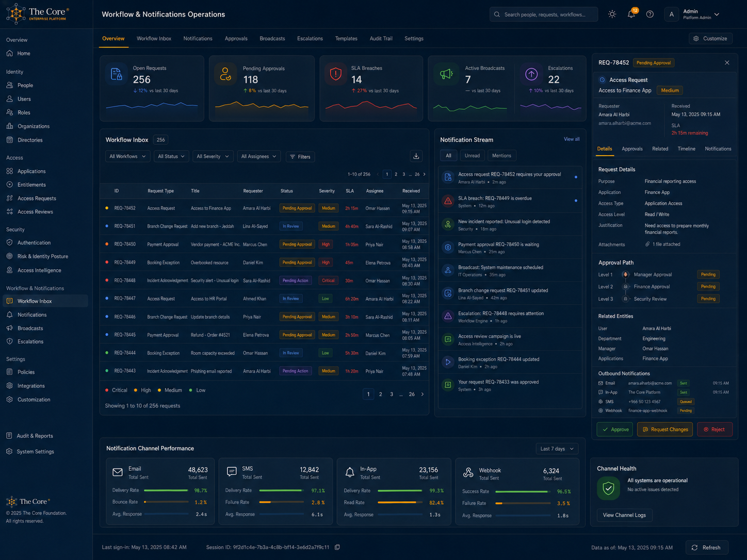
Task: Open Risk & Identity Posture sidebar item
Action: 43,256
